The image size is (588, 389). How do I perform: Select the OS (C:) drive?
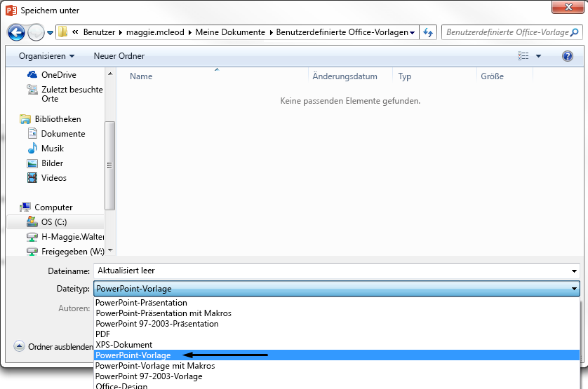click(55, 222)
